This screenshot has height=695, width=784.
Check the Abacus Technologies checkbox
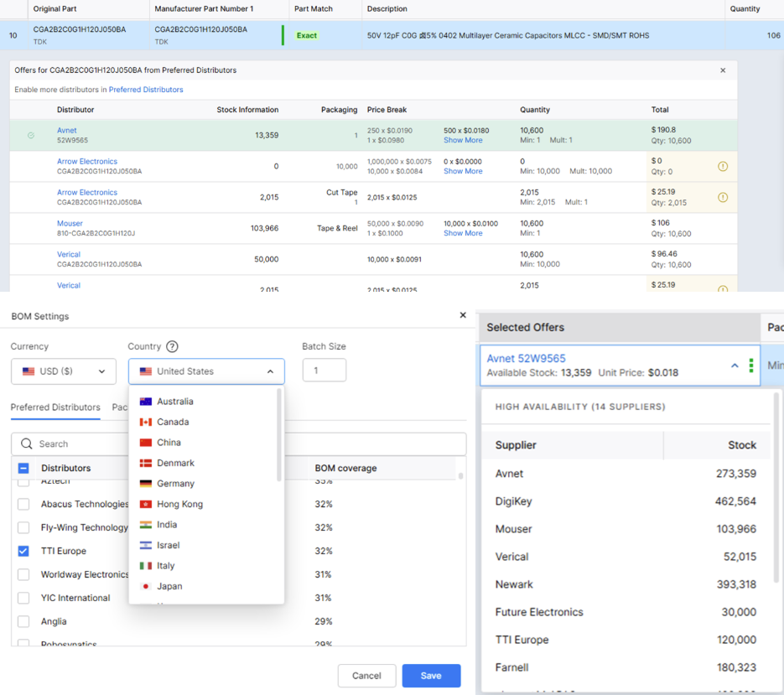click(x=23, y=504)
